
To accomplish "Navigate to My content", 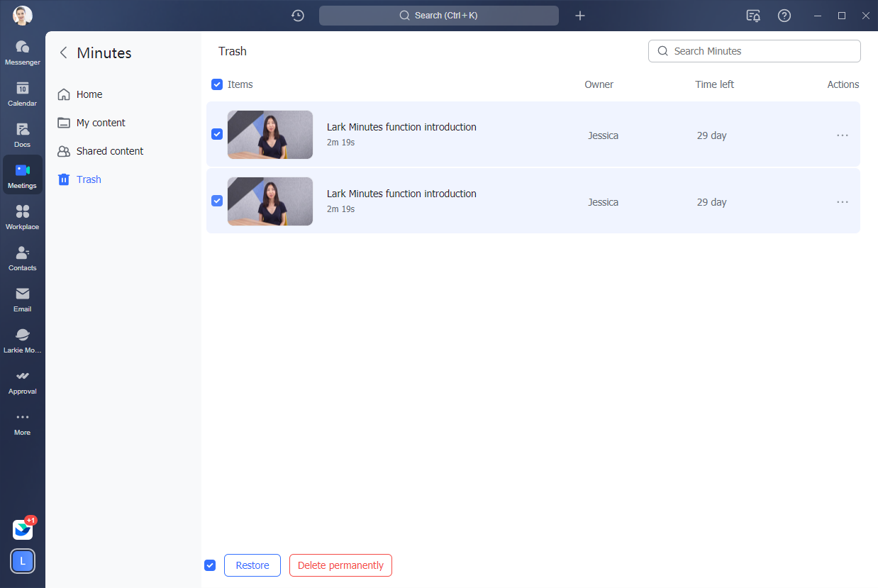I will pos(101,123).
